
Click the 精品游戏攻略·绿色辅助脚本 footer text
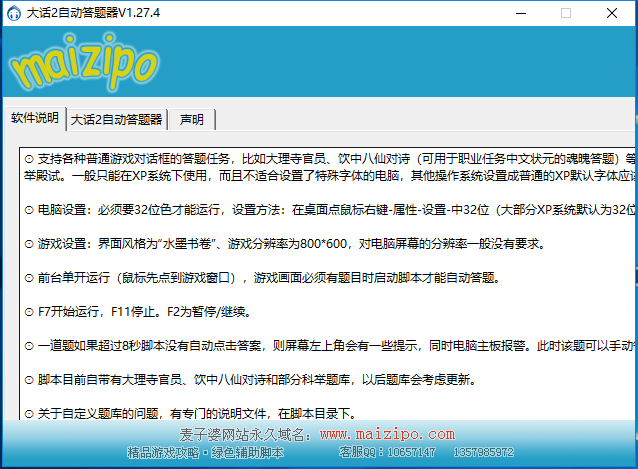pyautogui.click(x=205, y=453)
